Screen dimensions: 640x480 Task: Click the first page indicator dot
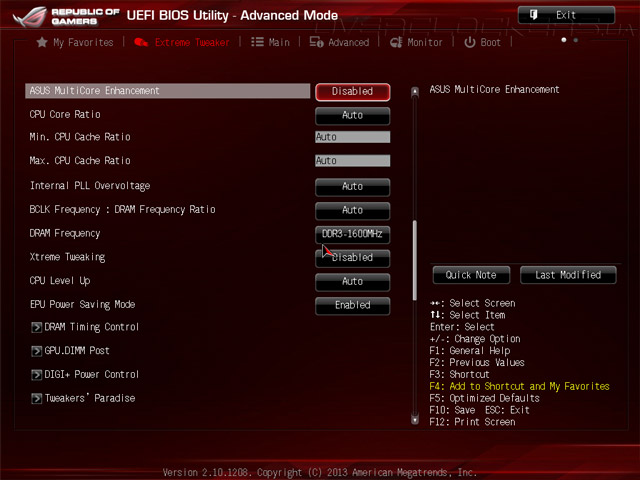coord(564,40)
